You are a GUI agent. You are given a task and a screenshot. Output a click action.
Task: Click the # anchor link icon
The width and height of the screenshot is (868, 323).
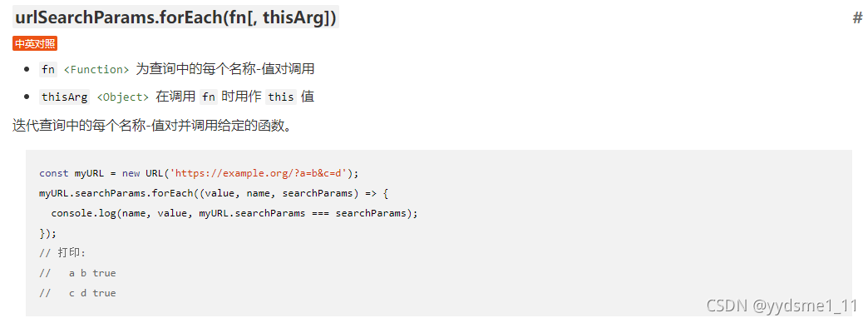[x=857, y=18]
